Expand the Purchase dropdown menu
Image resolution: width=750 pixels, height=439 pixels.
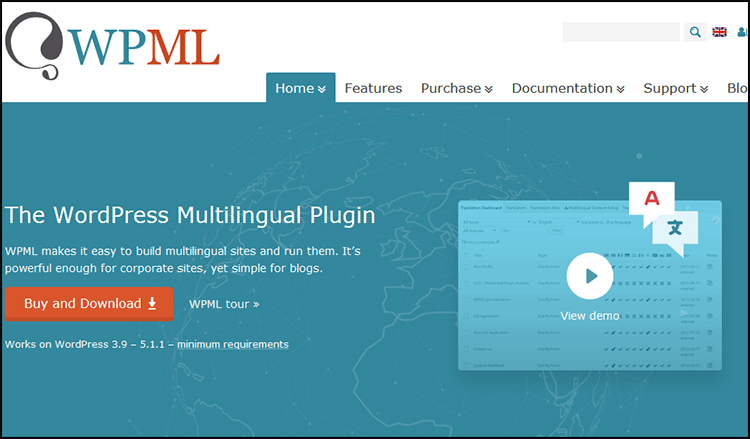click(x=457, y=88)
